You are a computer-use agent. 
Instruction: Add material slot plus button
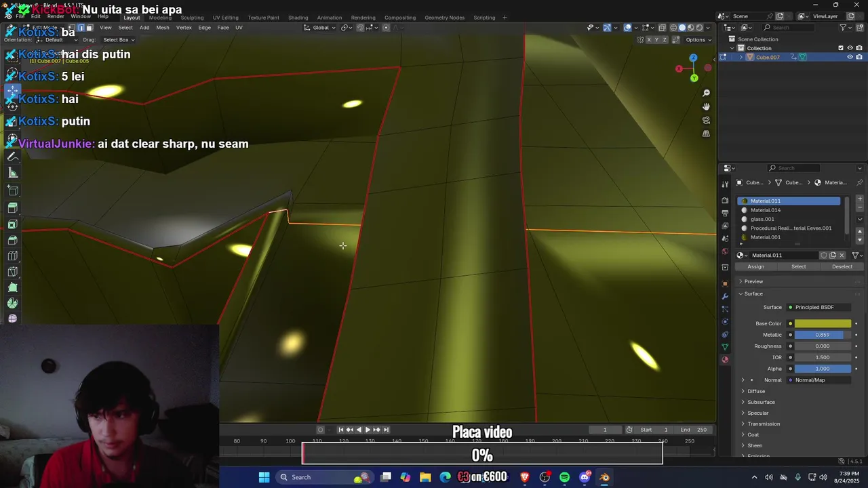(860, 199)
